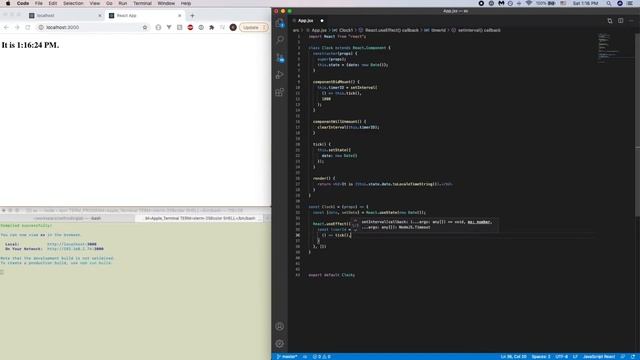Open the Source Control view in VS Code
640x360 pixels.
pos(280,58)
